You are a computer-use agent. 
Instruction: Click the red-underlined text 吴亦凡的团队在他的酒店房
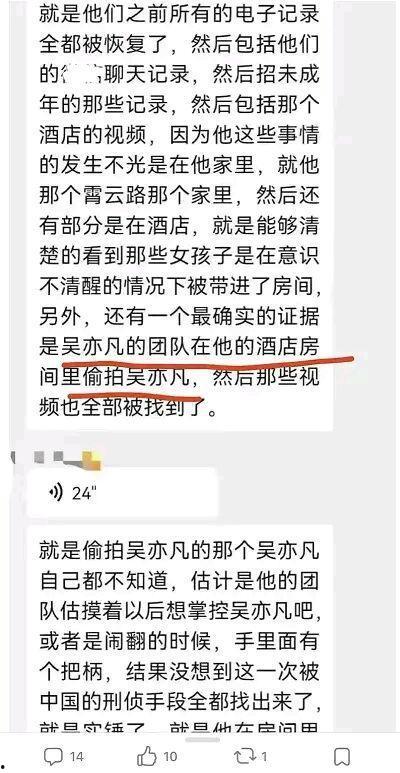coord(191,348)
